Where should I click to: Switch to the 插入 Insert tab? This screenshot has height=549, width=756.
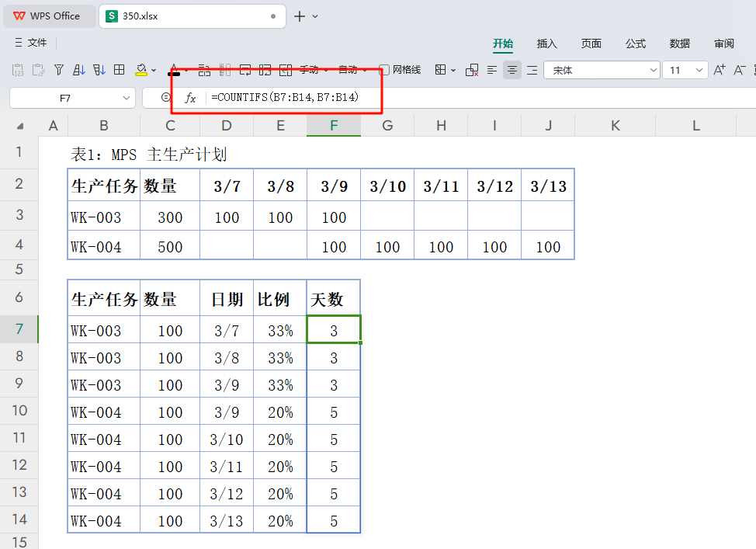[546, 43]
